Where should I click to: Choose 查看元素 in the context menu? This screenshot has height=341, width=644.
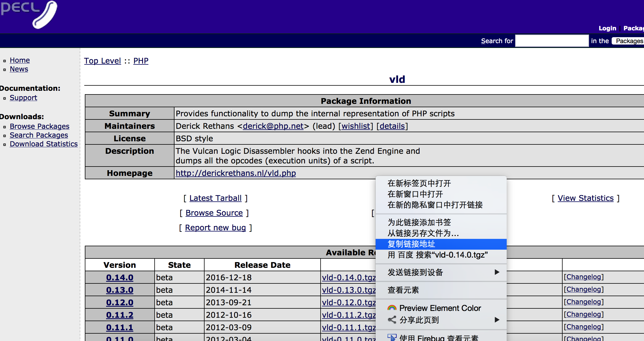click(441, 290)
